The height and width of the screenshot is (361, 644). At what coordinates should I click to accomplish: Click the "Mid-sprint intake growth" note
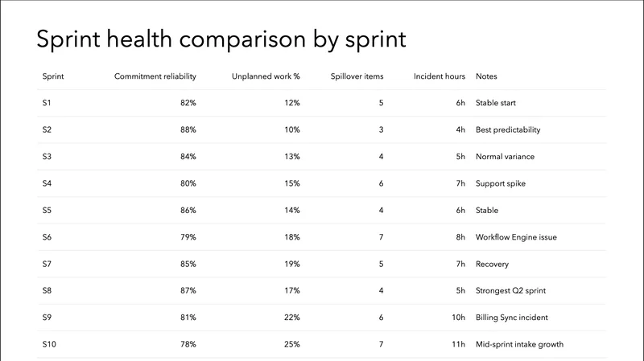[x=519, y=344]
